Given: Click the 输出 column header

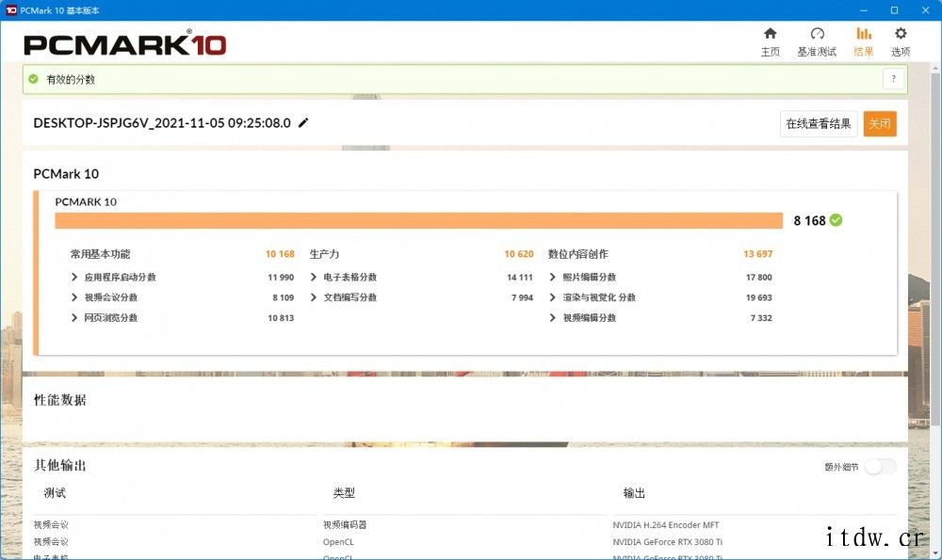Looking at the screenshot, I should coord(634,493).
